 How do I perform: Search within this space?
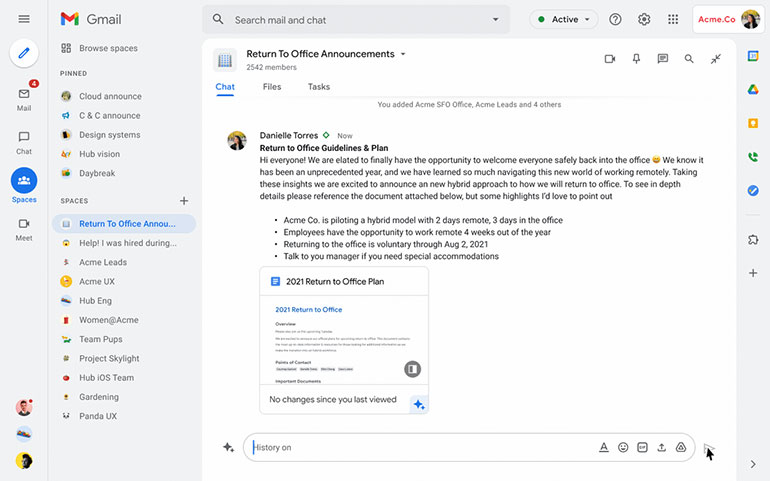click(x=689, y=59)
